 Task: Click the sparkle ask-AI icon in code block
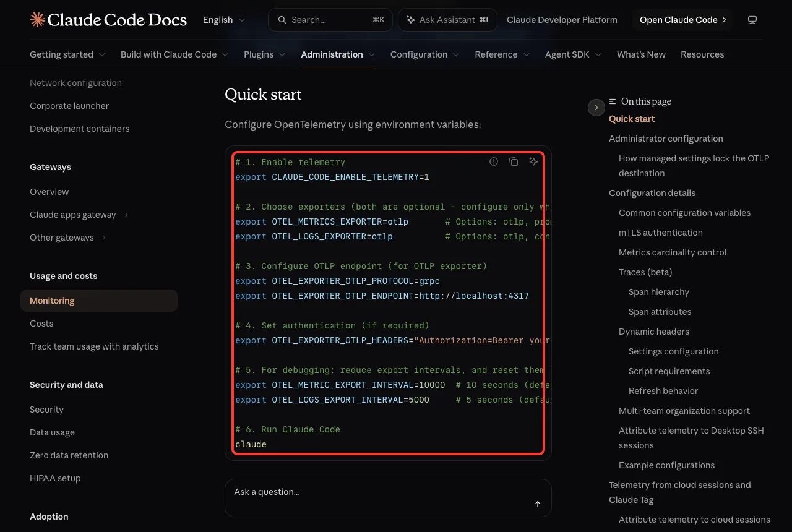pyautogui.click(x=533, y=161)
